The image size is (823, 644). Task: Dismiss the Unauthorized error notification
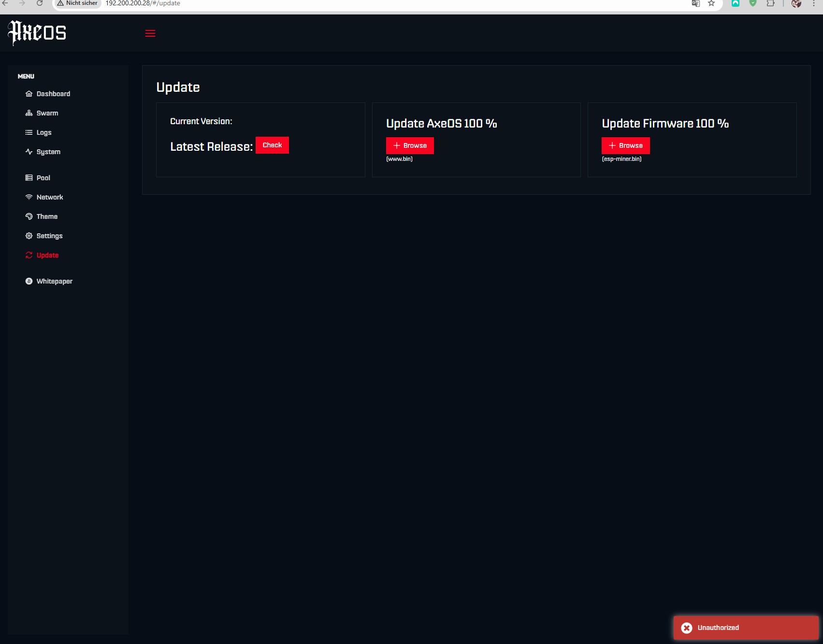point(687,628)
